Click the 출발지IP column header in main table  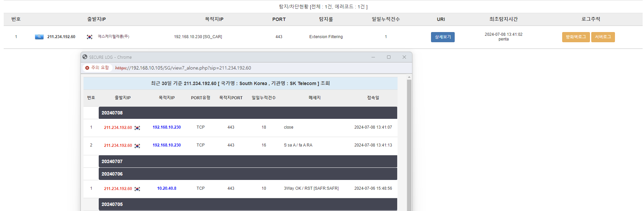(96, 19)
